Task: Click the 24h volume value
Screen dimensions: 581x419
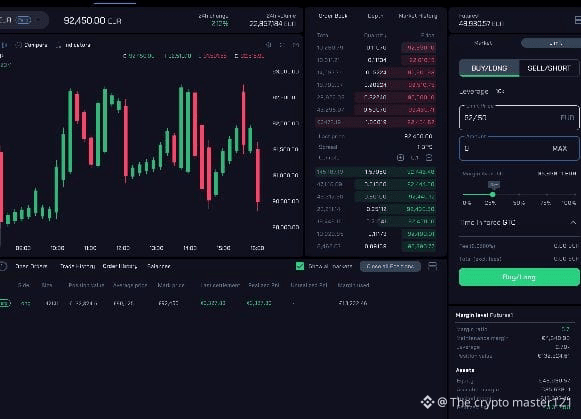Action: tap(272, 24)
